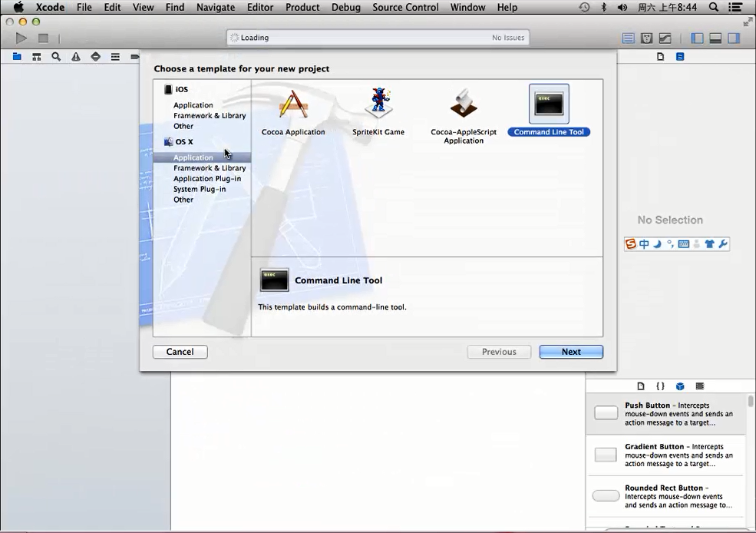Open Sogou soft keyboard icon
Screen dimensions: 756x533
[684, 244]
